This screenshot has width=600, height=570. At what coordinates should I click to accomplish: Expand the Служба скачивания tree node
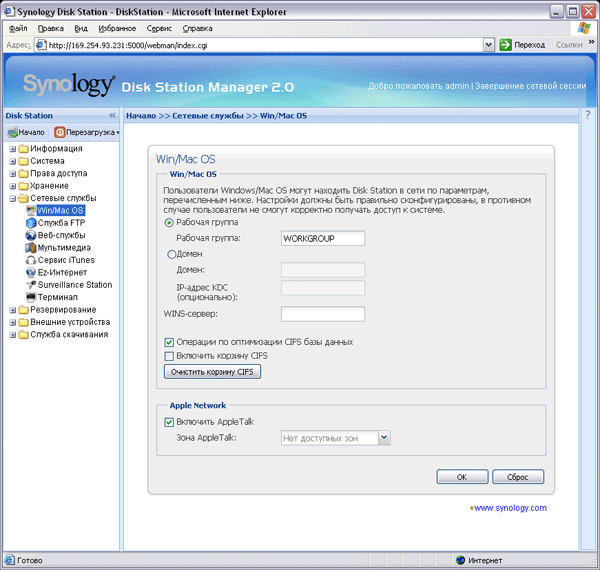click(13, 335)
